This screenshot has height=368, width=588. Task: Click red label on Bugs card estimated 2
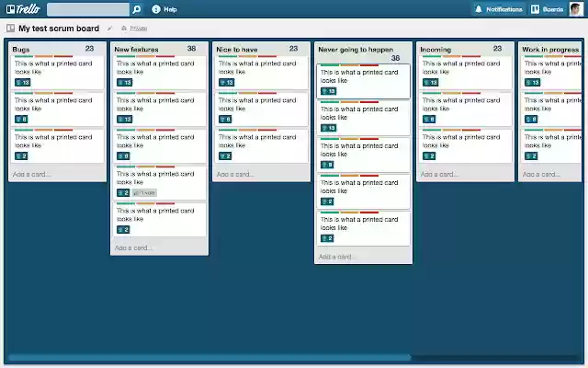63,130
